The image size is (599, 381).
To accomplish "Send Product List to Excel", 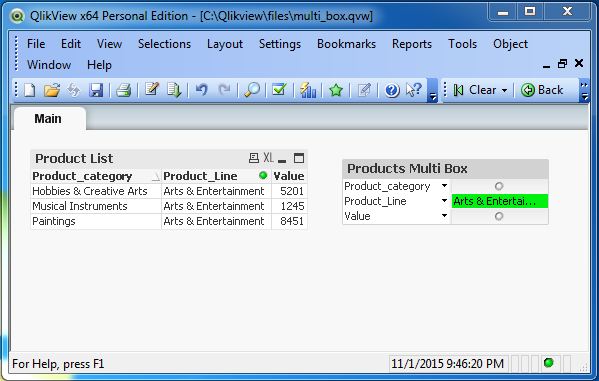I will point(268,158).
